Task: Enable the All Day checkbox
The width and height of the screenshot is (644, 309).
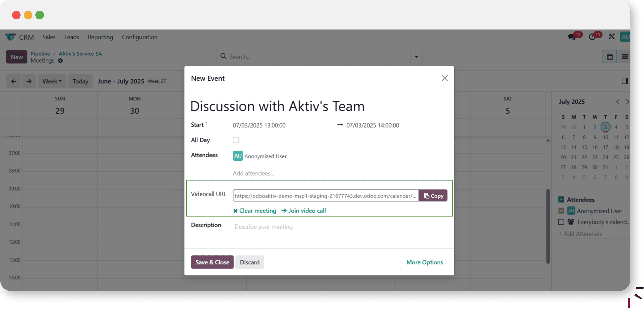Action: point(236,140)
